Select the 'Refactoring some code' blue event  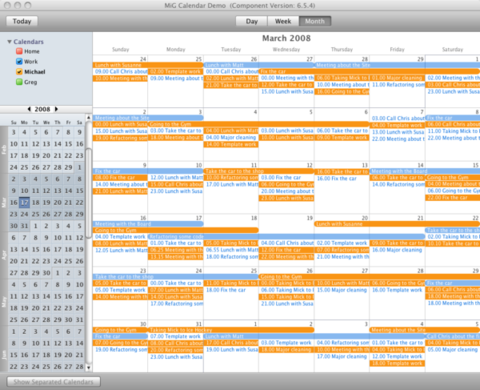point(286,236)
